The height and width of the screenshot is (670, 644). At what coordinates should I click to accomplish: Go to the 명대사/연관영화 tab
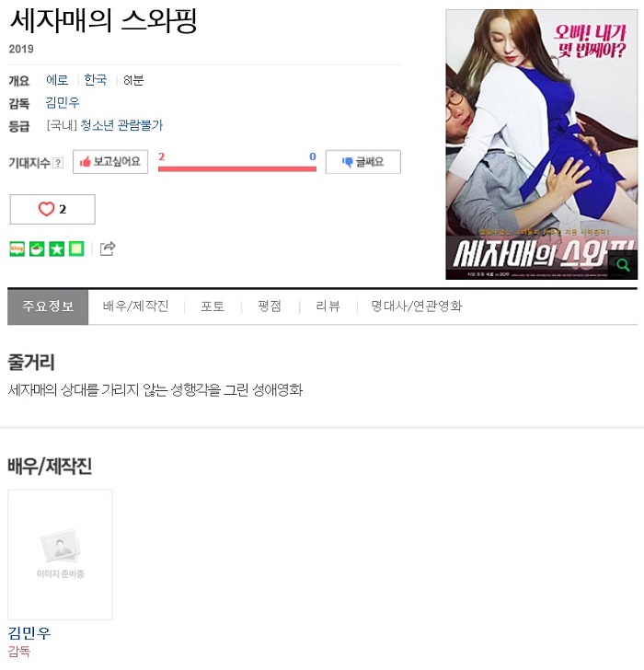[x=417, y=306]
